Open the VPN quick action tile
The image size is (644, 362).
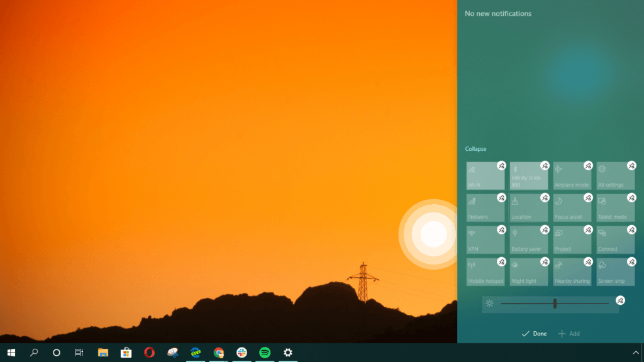486,239
